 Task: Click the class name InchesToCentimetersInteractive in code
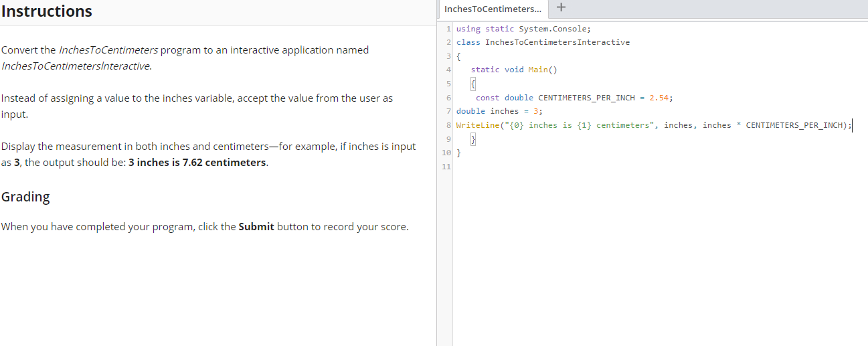click(557, 42)
